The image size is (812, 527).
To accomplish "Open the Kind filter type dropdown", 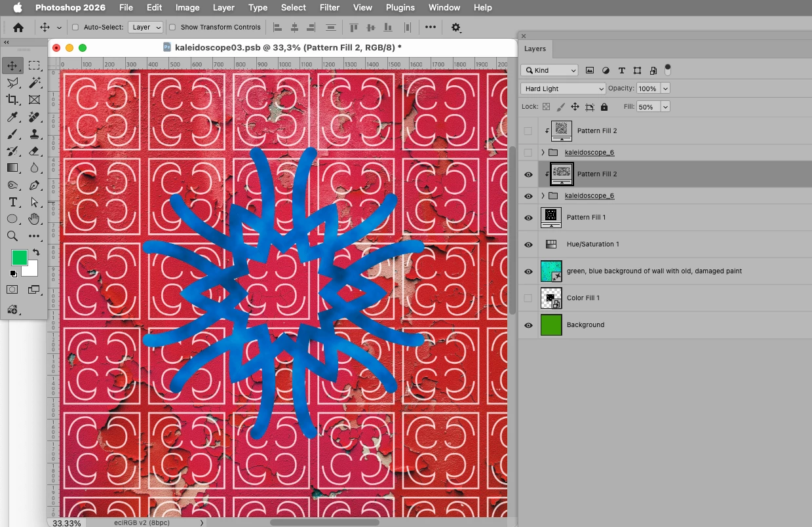I will coord(550,70).
